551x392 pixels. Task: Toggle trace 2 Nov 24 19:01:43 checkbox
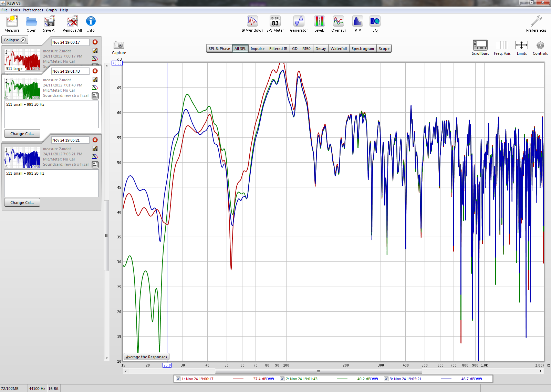(x=282, y=379)
